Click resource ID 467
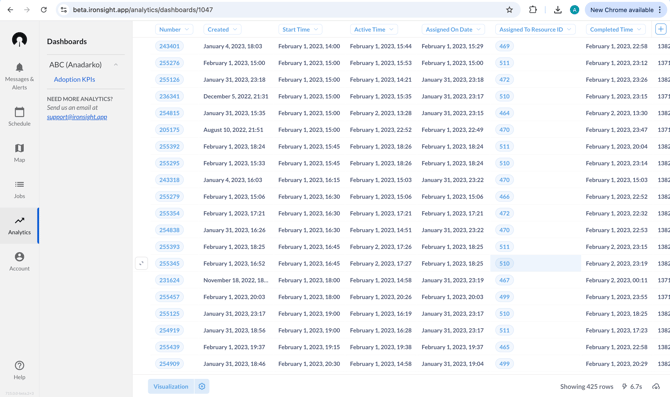Viewport: 670px width, 397px height. click(505, 280)
